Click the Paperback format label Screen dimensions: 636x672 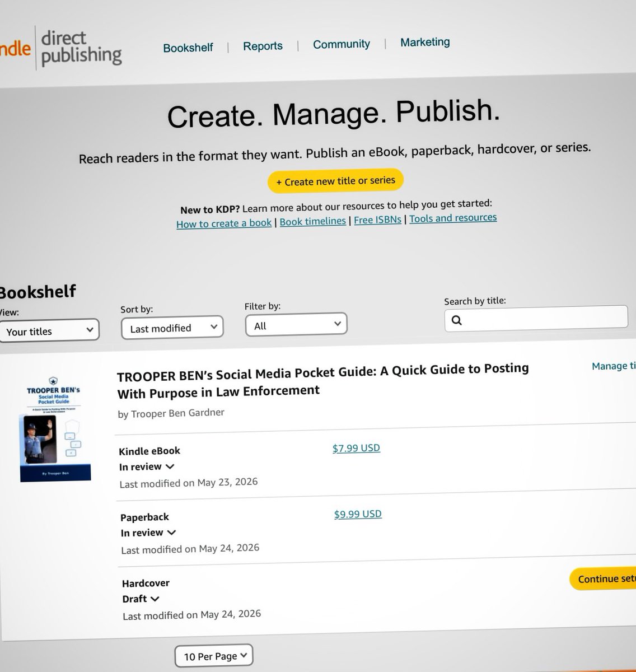144,517
